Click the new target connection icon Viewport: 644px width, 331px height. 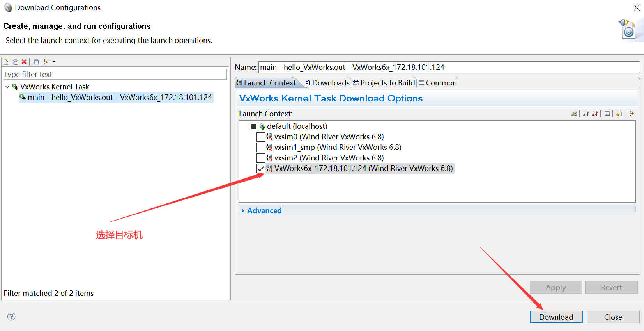(x=574, y=114)
